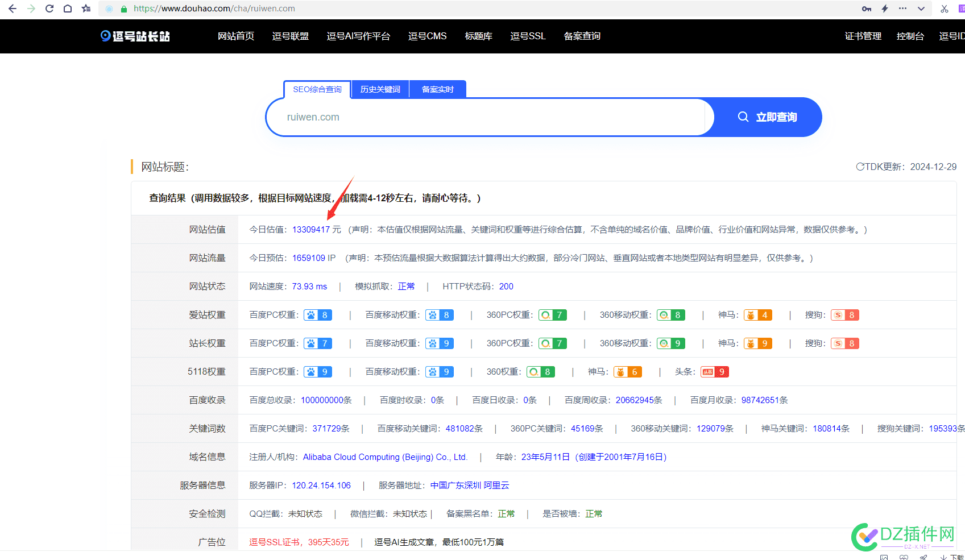Open the three-dot address bar menu

(x=902, y=9)
